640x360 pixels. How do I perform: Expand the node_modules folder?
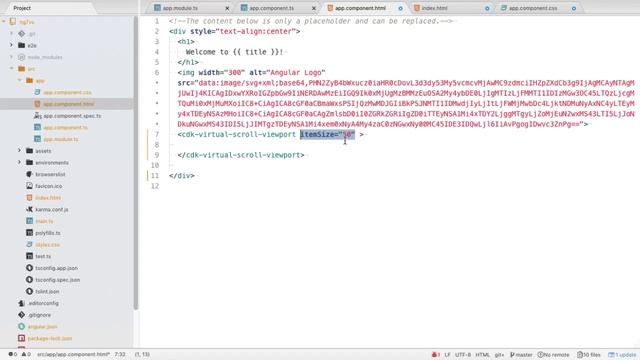[x=11, y=57]
